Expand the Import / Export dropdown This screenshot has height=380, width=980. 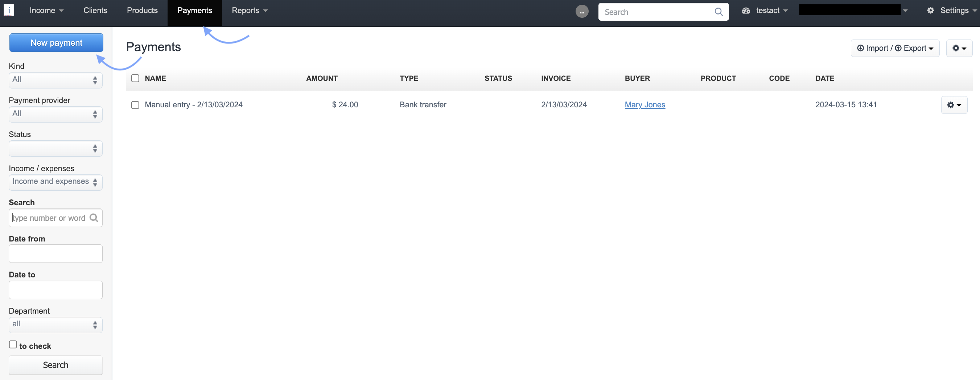(895, 48)
